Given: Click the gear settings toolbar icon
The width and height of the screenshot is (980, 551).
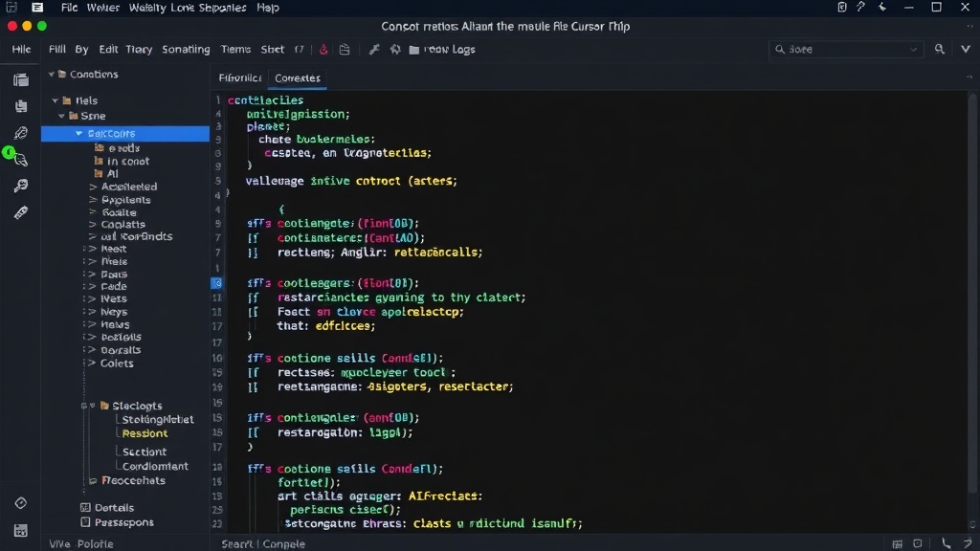Looking at the screenshot, I should (395, 50).
